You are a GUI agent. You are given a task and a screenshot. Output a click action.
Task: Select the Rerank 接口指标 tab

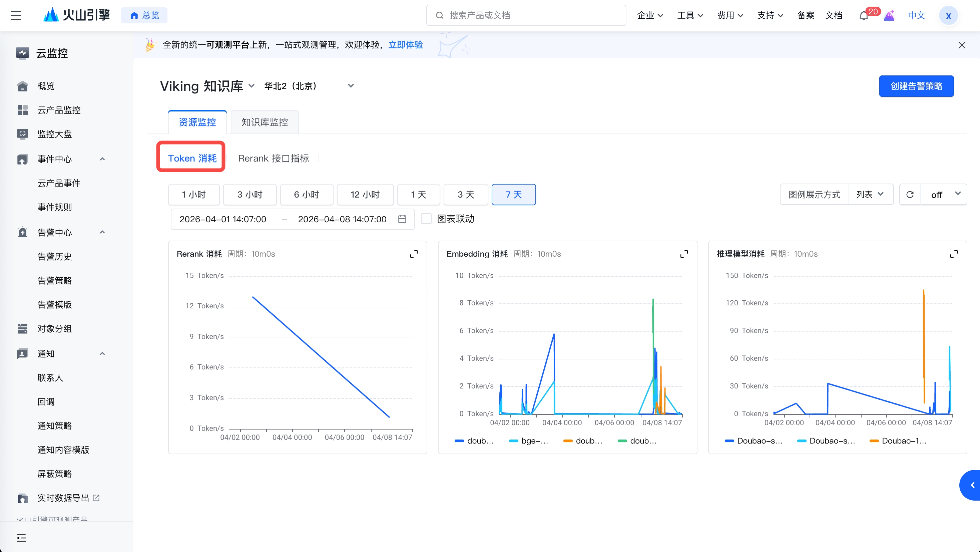273,159
